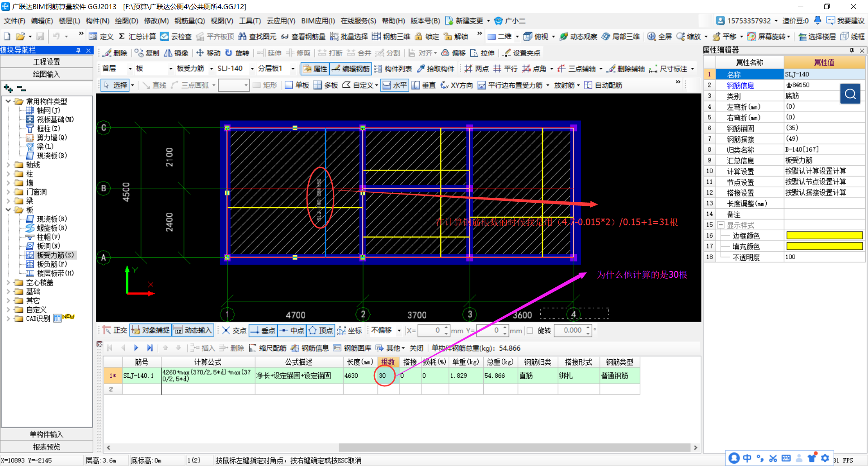The image size is (868, 466).
Task: Click the magnifier search button in properties
Action: pyautogui.click(x=850, y=94)
